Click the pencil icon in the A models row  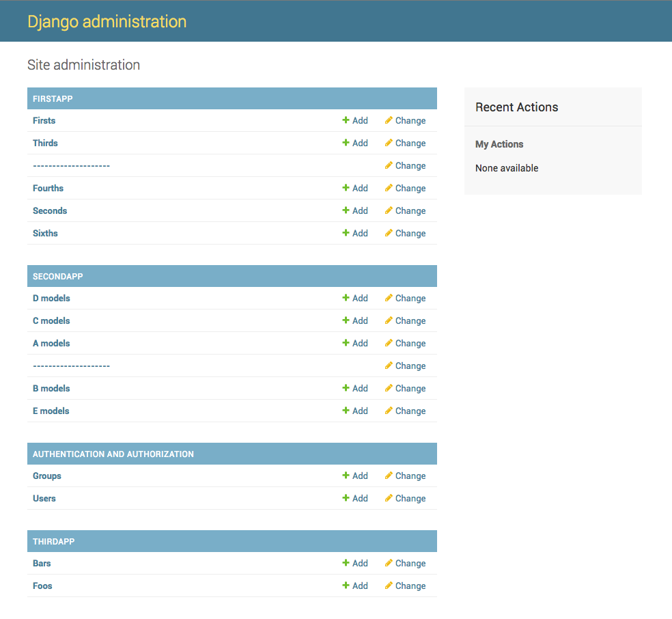tap(389, 342)
